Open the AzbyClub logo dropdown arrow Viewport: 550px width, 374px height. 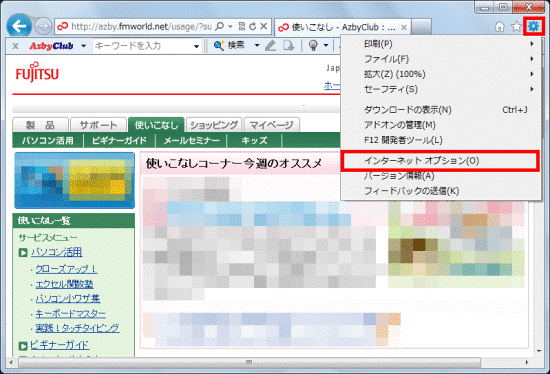click(x=83, y=46)
